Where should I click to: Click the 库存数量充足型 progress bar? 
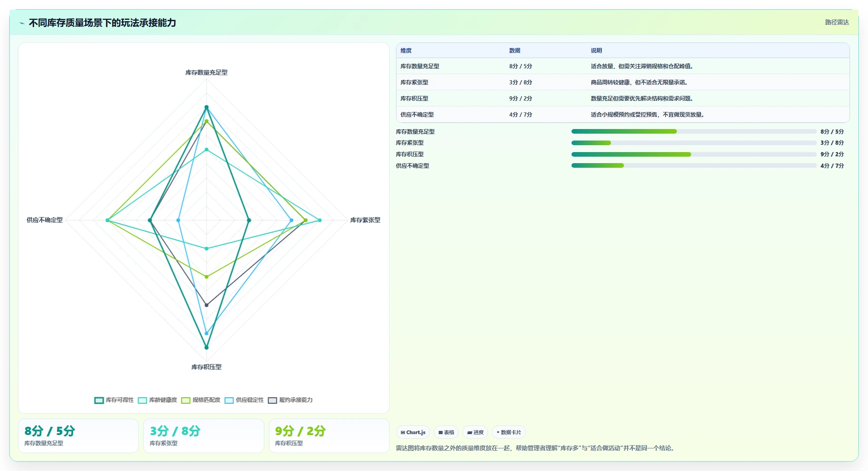693,131
